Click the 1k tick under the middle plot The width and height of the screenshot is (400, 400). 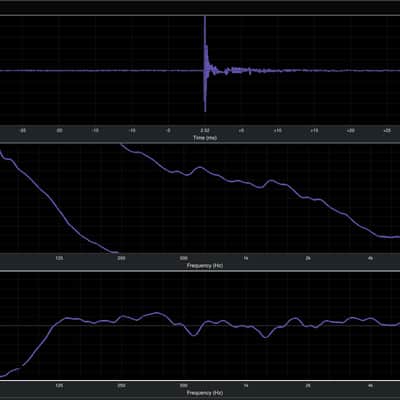[x=246, y=258]
